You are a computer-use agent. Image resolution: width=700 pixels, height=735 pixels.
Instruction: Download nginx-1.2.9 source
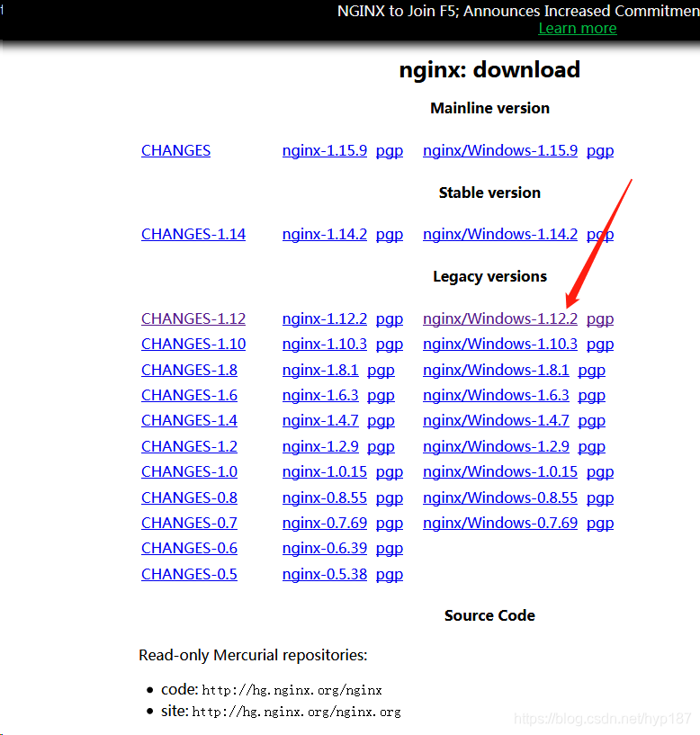[320, 446]
